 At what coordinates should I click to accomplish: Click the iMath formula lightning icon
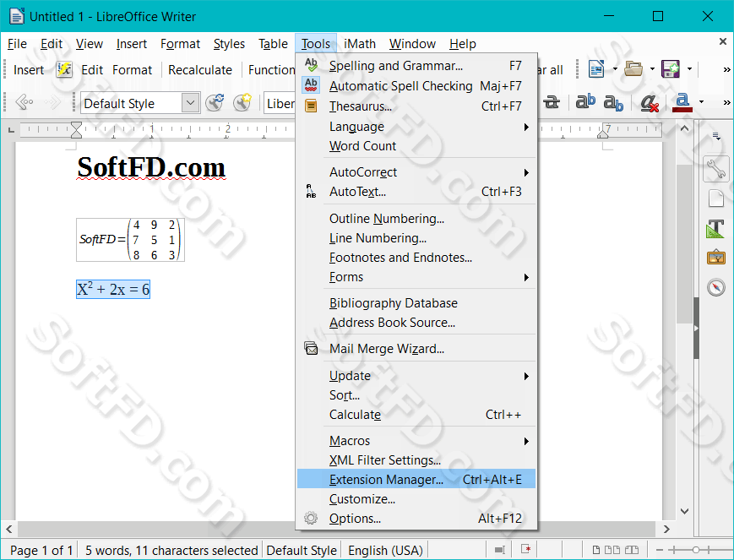click(64, 70)
